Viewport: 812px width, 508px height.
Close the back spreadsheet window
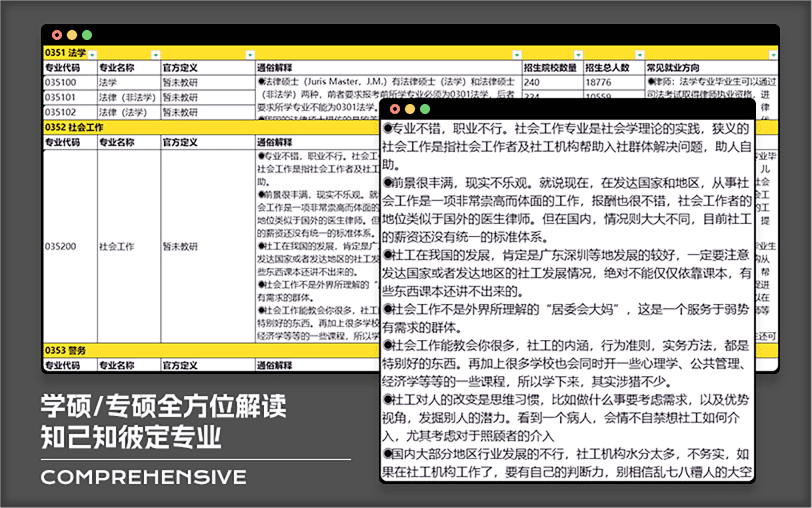click(x=57, y=35)
